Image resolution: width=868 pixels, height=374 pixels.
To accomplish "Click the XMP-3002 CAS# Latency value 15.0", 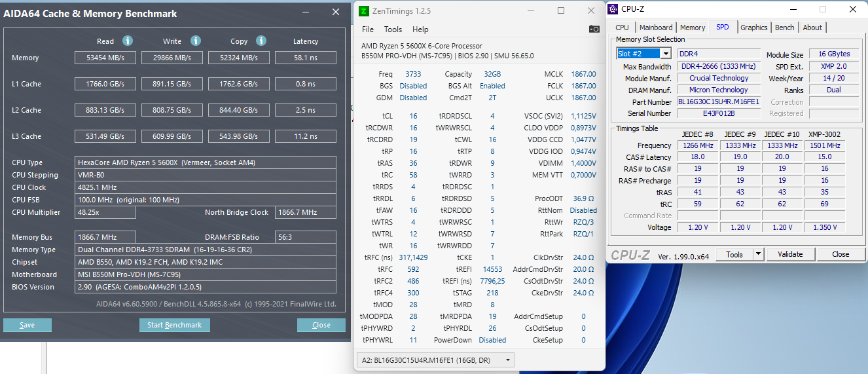I will (825, 157).
